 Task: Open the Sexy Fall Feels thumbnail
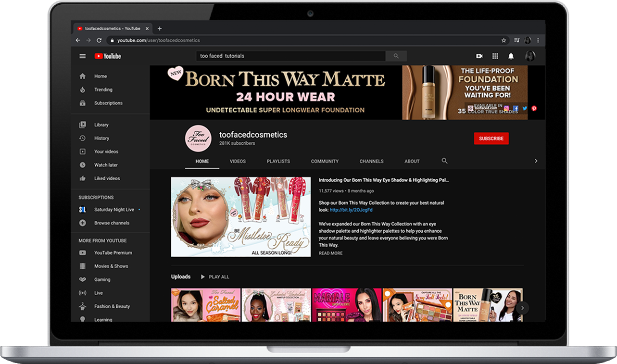417,305
